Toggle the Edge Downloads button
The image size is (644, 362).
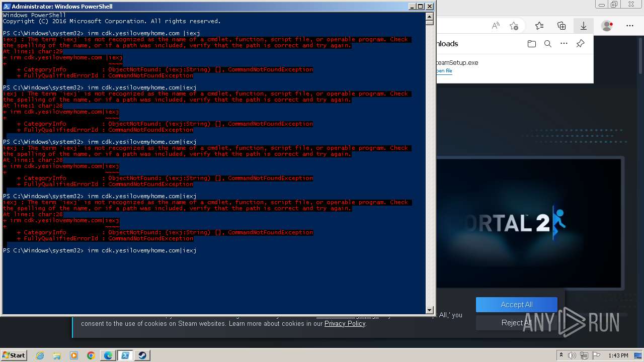584,26
